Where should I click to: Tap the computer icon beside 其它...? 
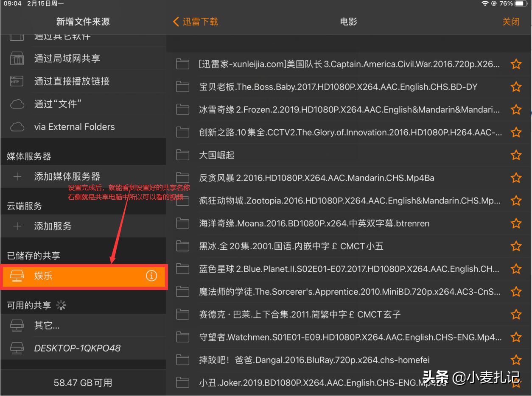pos(17,325)
